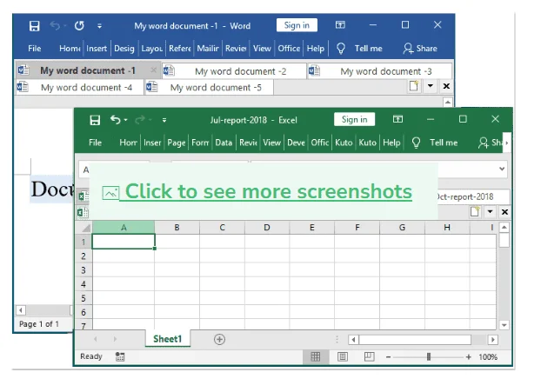Viewport: 541px width, 392px height.
Task: Click Page 1 of 1 in Word's status bar
Action: coord(39,324)
